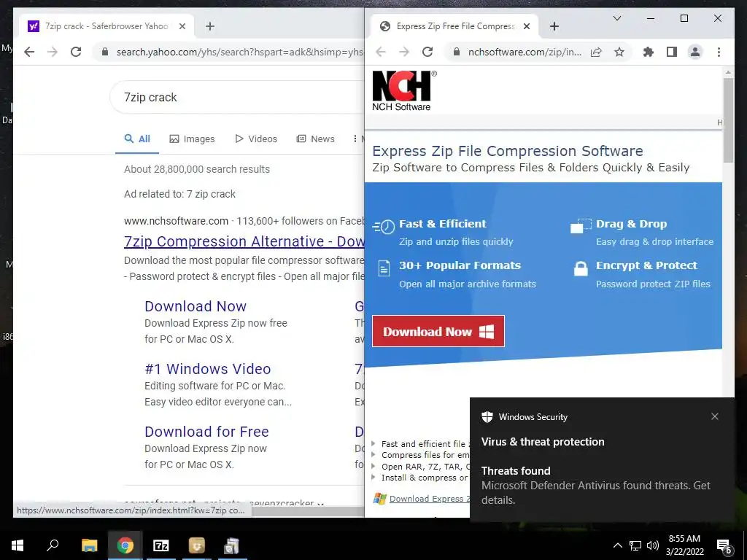Close the 7zip crack tab
This screenshot has width=747, height=560.
[x=182, y=26]
